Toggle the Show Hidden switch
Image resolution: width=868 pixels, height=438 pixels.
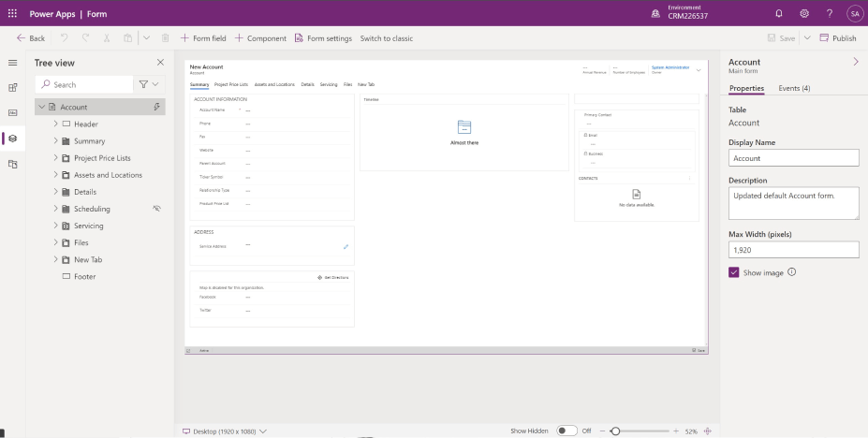pos(566,431)
